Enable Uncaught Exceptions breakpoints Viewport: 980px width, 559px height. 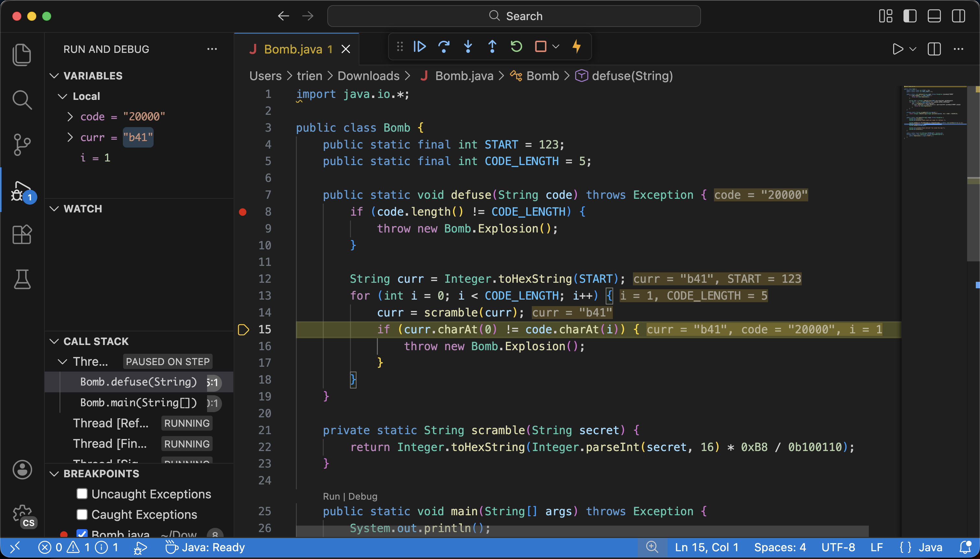pyautogui.click(x=82, y=494)
